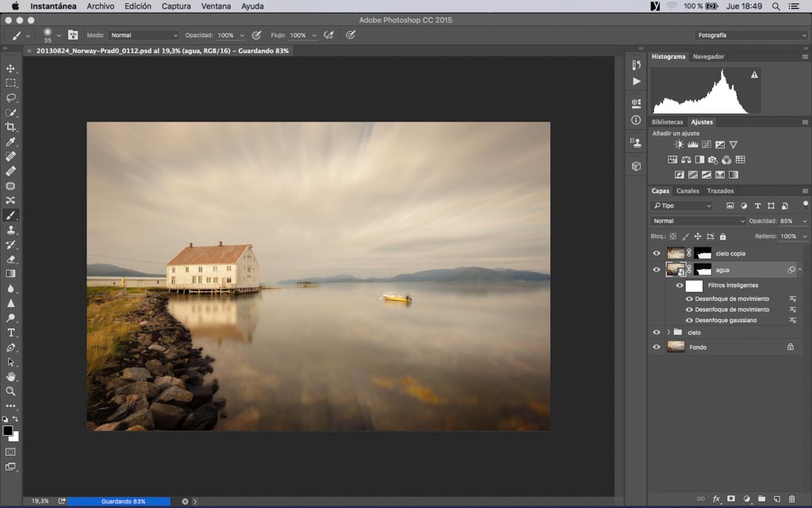Expand the 'cielo' layer group
Screen dimensions: 812x508
(x=668, y=333)
